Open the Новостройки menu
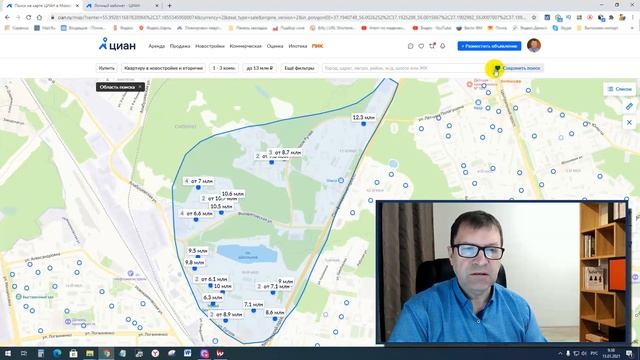 point(210,46)
